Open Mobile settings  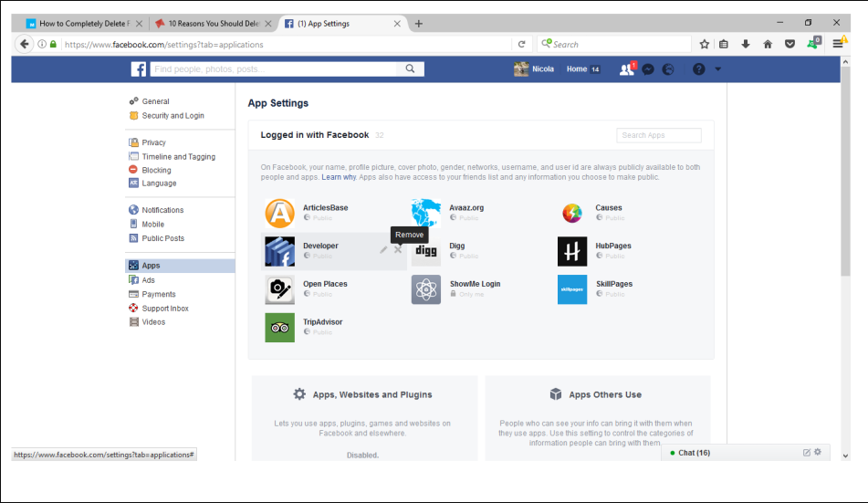pos(152,225)
